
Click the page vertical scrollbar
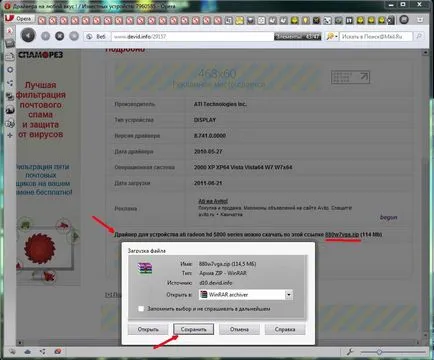(425, 193)
